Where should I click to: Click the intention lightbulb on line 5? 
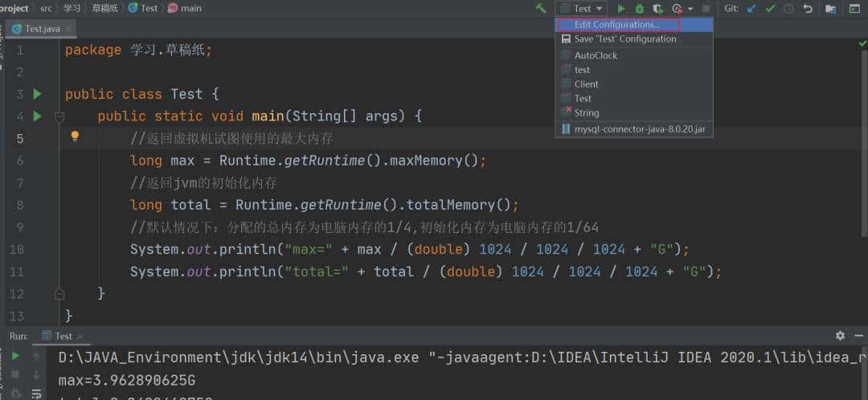[75, 137]
